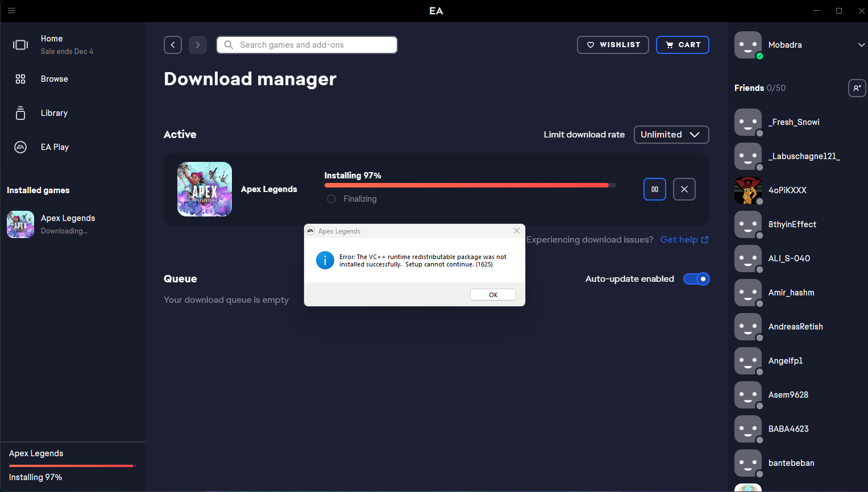Click the add friend icon
This screenshot has height=492, width=868.
[x=857, y=88]
